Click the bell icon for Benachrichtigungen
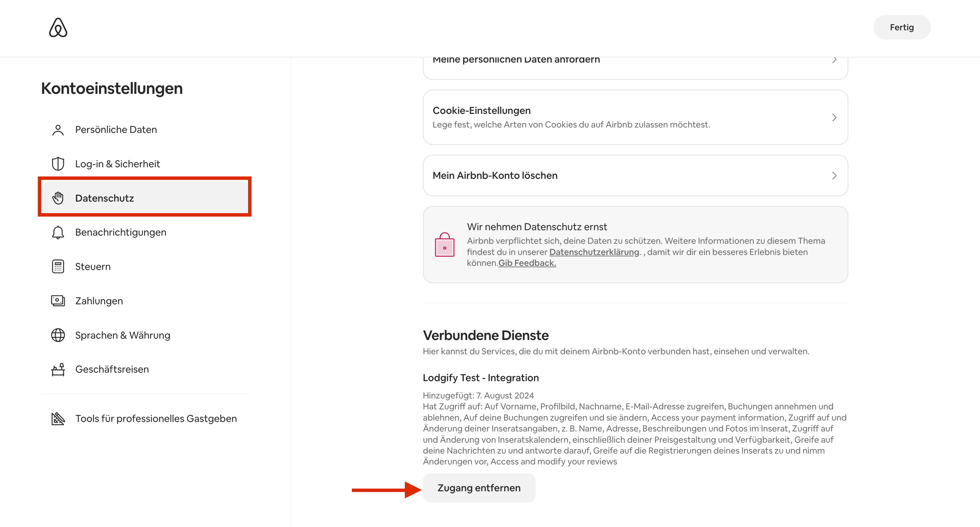Viewport: 980px width, 527px height. tap(58, 232)
